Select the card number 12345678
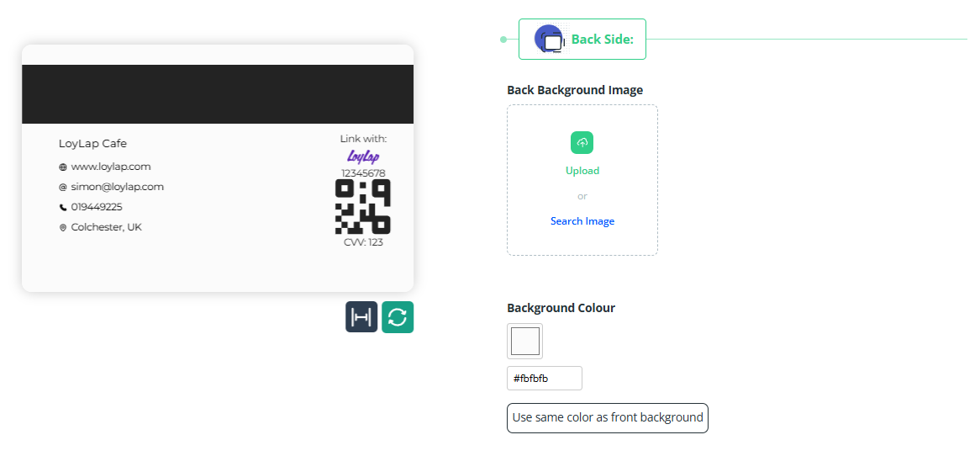 pos(363,173)
